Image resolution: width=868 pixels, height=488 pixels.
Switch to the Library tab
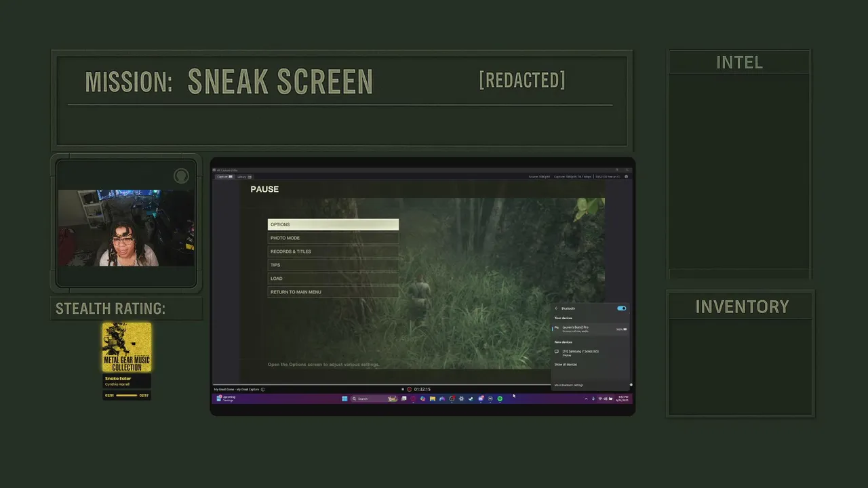coord(244,176)
